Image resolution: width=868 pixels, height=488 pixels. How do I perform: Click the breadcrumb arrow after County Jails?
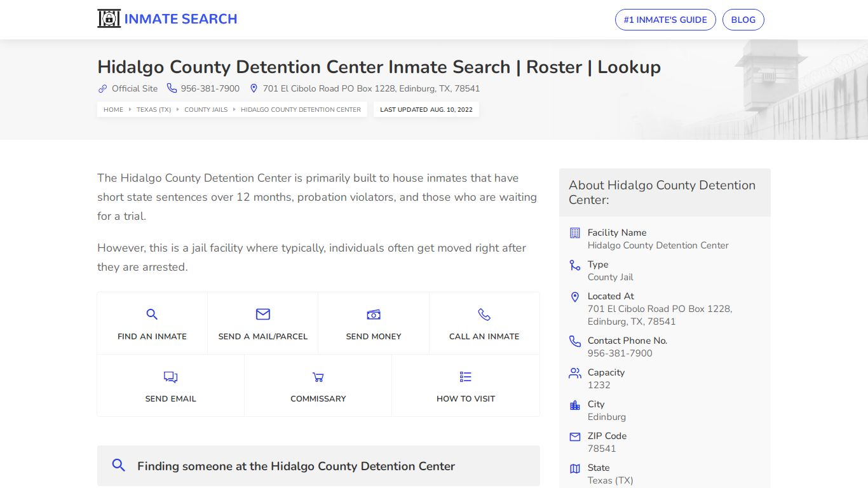pos(234,109)
